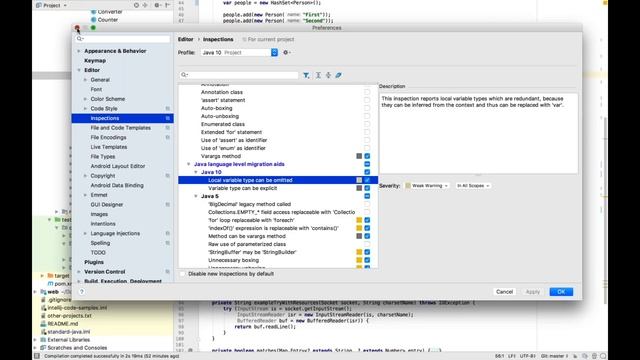Select the Font settings entry
The width and height of the screenshot is (640, 360).
point(96,89)
